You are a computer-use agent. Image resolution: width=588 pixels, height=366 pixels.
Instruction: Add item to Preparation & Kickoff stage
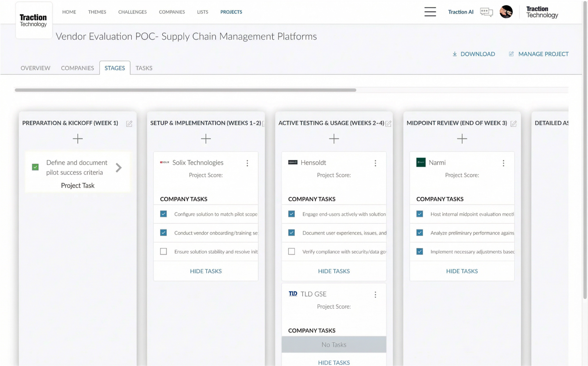(78, 139)
